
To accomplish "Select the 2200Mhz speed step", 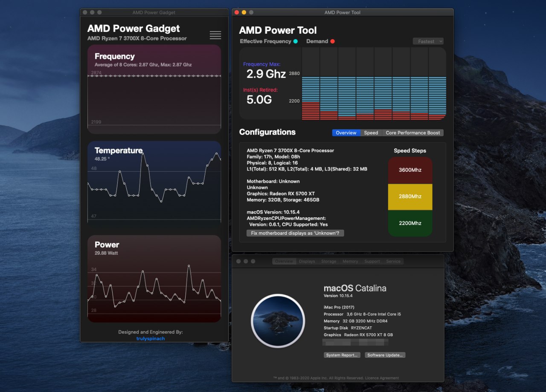I will point(410,223).
